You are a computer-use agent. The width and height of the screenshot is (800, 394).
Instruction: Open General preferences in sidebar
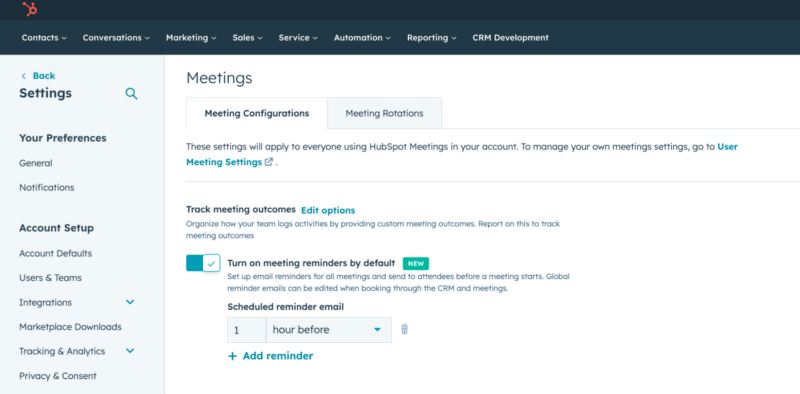(x=36, y=163)
